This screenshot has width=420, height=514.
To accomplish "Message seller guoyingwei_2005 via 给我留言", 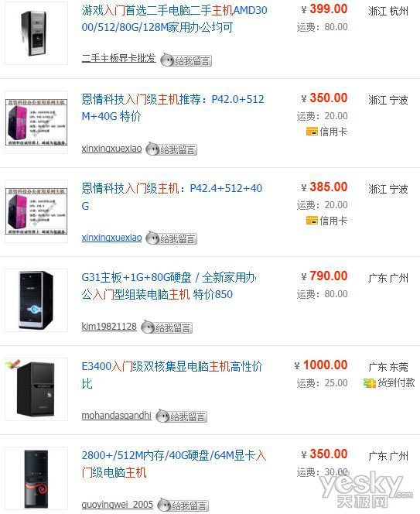I will pos(183,505).
